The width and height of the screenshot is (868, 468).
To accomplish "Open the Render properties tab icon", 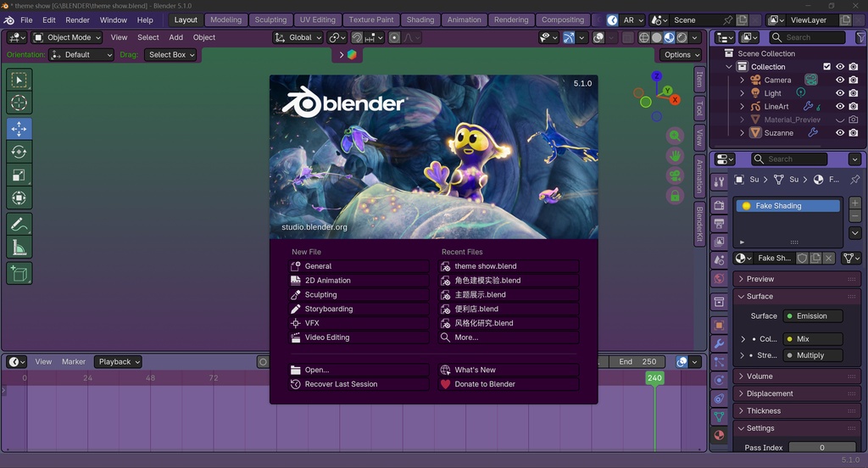I will (719, 205).
